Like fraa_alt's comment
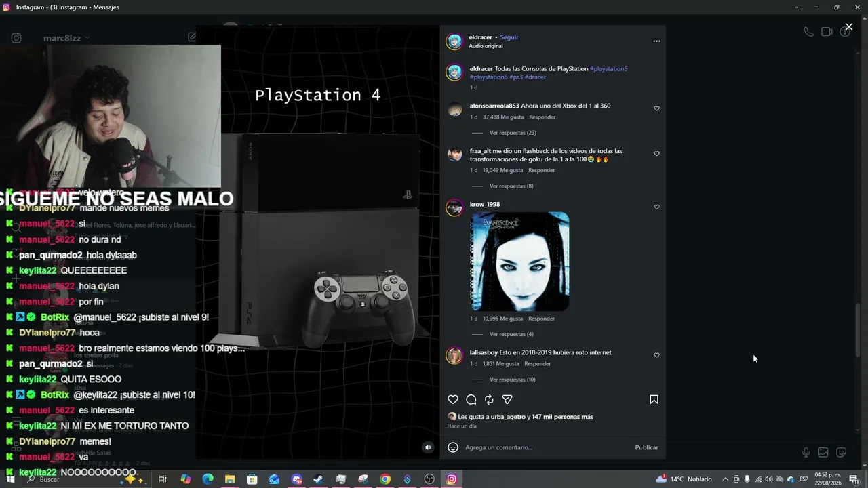Screen dimensions: 868x488 pos(656,154)
